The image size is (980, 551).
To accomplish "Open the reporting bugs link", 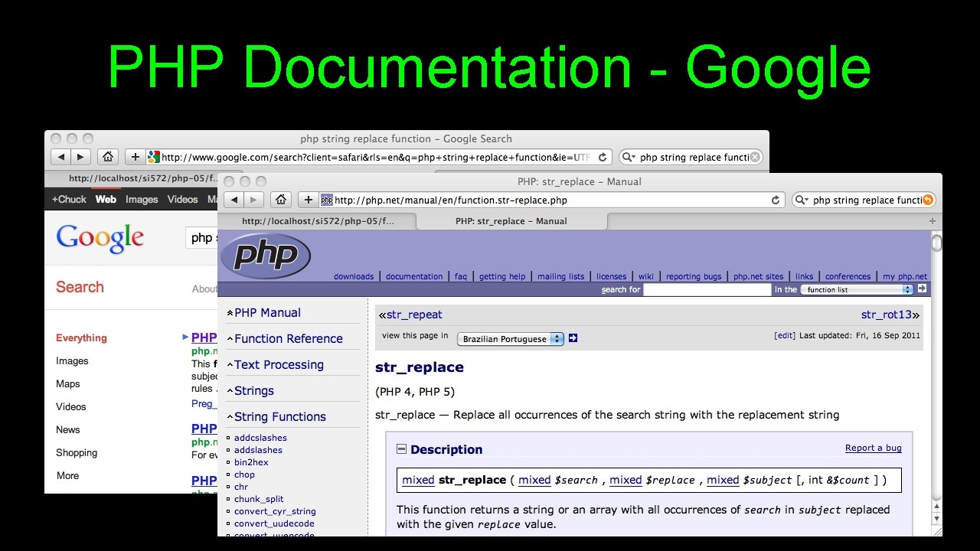I will (x=694, y=276).
